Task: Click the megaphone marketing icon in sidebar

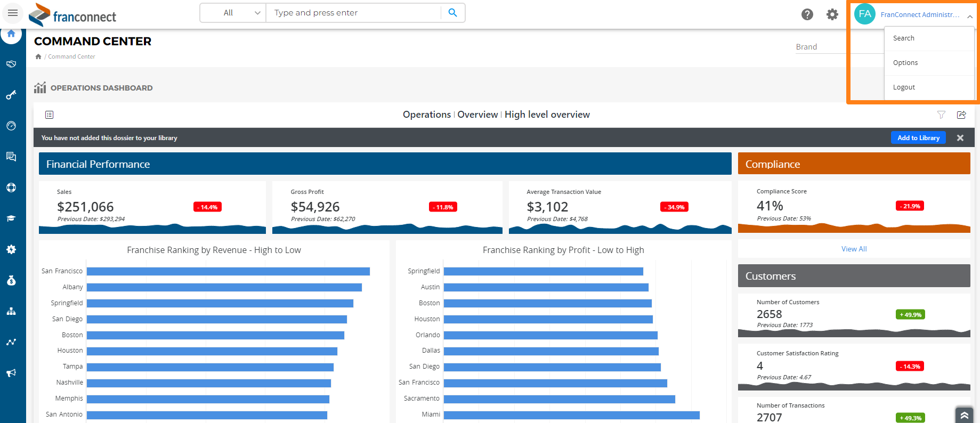Action: pyautogui.click(x=11, y=373)
